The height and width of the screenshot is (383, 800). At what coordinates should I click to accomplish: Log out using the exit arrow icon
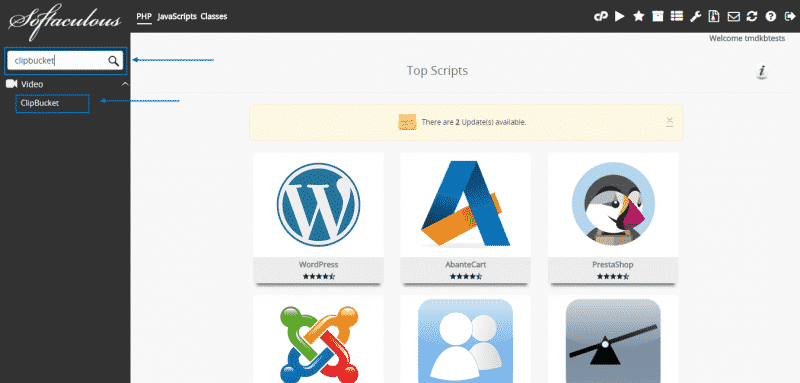point(789,16)
